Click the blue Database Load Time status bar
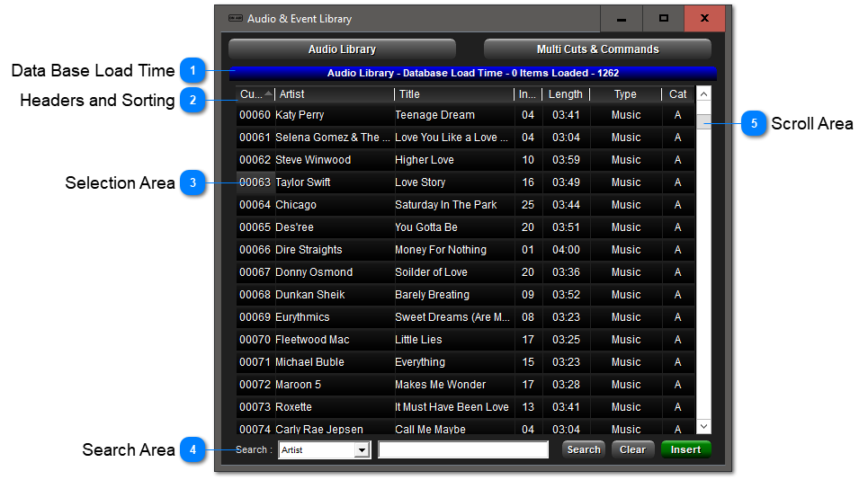This screenshot has height=480, width=868. pyautogui.click(x=473, y=73)
